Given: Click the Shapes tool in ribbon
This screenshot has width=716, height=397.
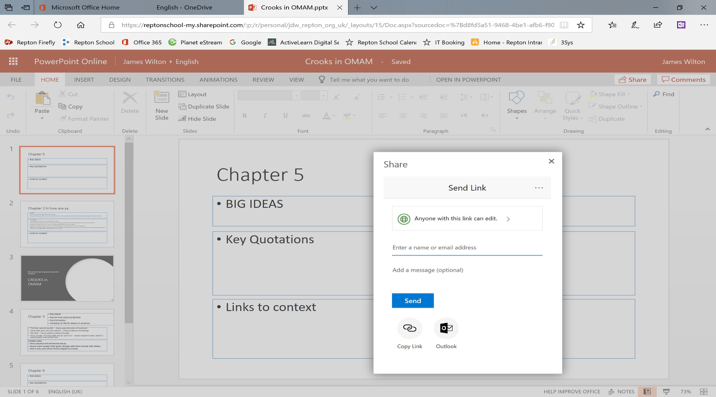Looking at the screenshot, I should (516, 105).
